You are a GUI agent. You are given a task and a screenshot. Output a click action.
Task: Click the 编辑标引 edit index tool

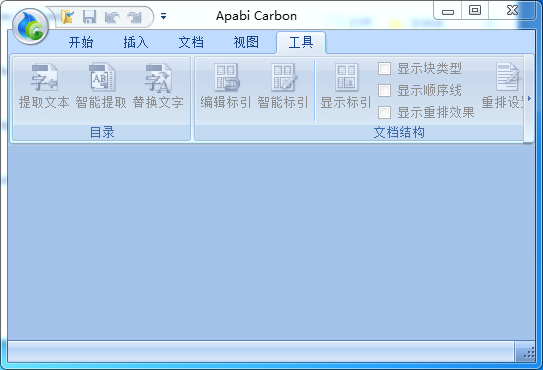coord(226,86)
